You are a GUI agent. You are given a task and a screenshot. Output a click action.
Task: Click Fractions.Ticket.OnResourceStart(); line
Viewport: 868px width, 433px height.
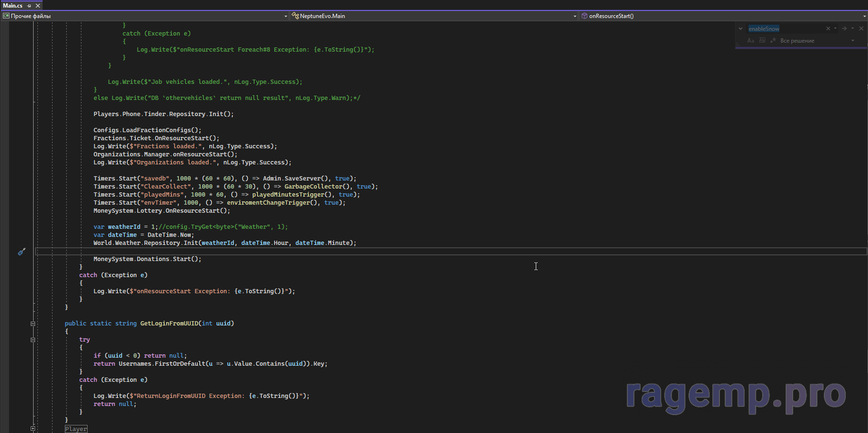tap(156, 138)
